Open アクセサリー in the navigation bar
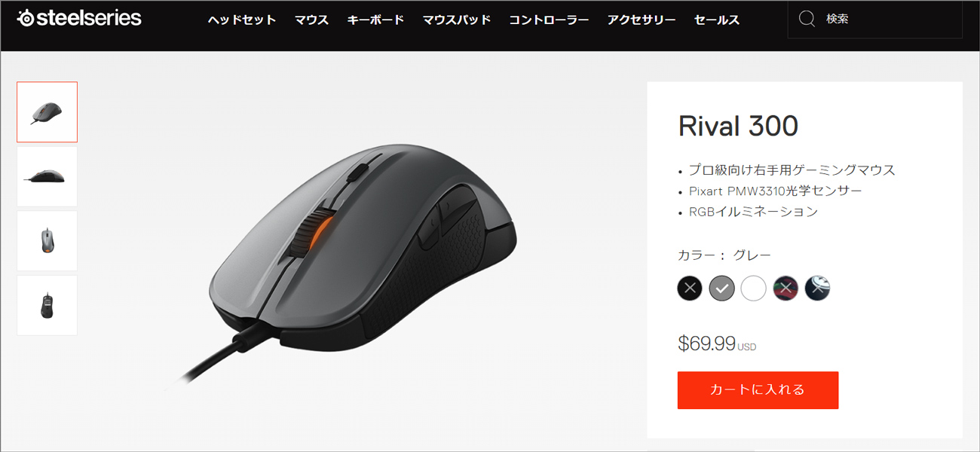This screenshot has height=452, width=980. (x=642, y=20)
